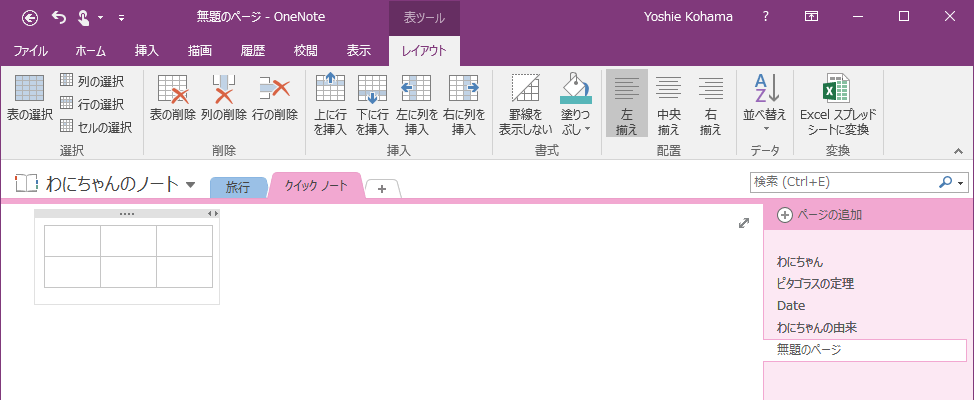Insert column right with 右に列を挿入
This screenshot has width=974, height=400.
(464, 104)
